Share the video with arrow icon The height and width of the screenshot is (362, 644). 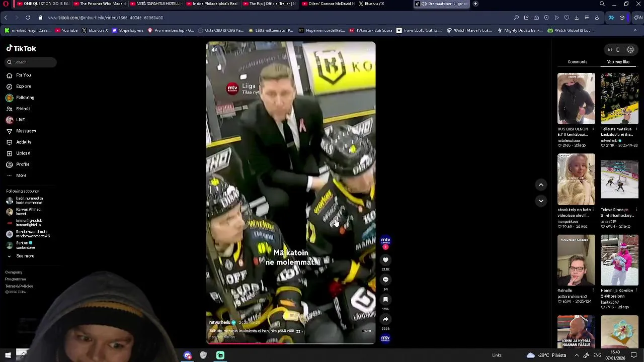pos(385,319)
